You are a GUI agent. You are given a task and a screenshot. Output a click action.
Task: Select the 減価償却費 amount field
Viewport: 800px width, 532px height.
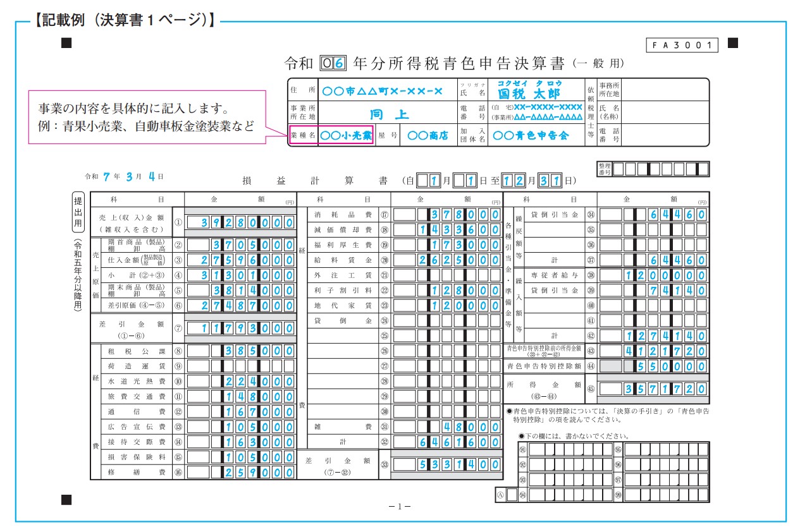(448, 230)
